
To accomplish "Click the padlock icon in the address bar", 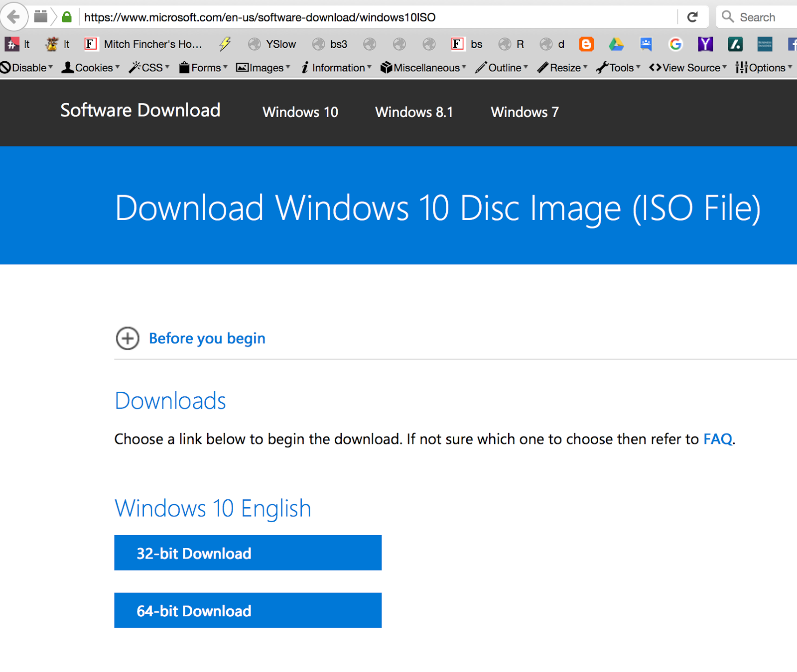I will pos(66,16).
